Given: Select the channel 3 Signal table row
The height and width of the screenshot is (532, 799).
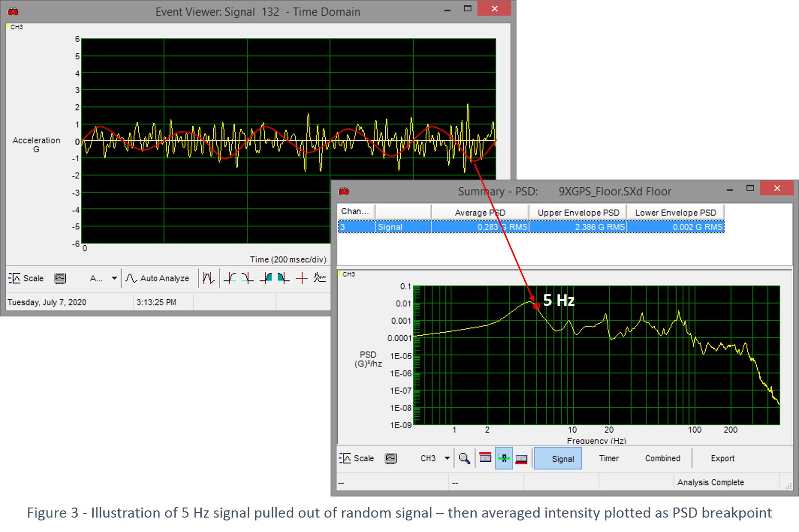Looking at the screenshot, I should pyautogui.click(x=531, y=227).
